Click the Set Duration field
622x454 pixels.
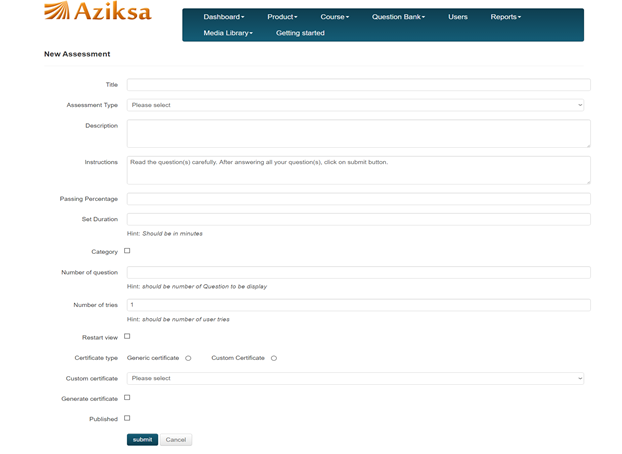point(359,219)
